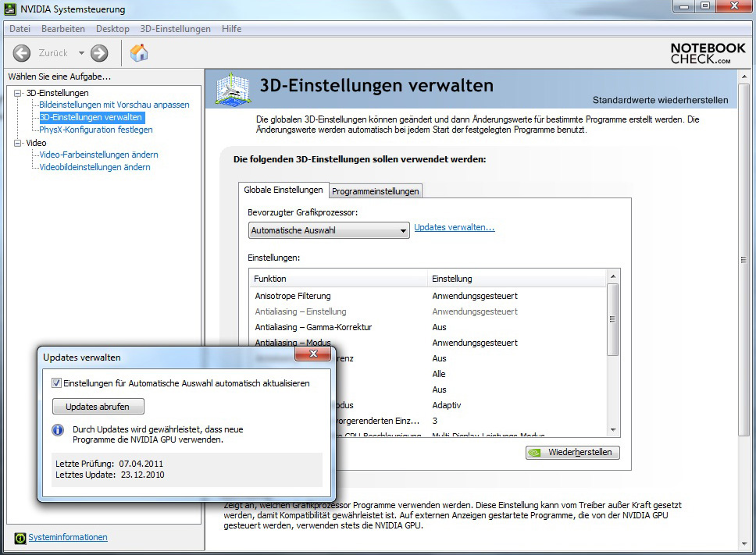Click the Letztes Update date 23.12.2010
The width and height of the screenshot is (756, 555).
(143, 475)
